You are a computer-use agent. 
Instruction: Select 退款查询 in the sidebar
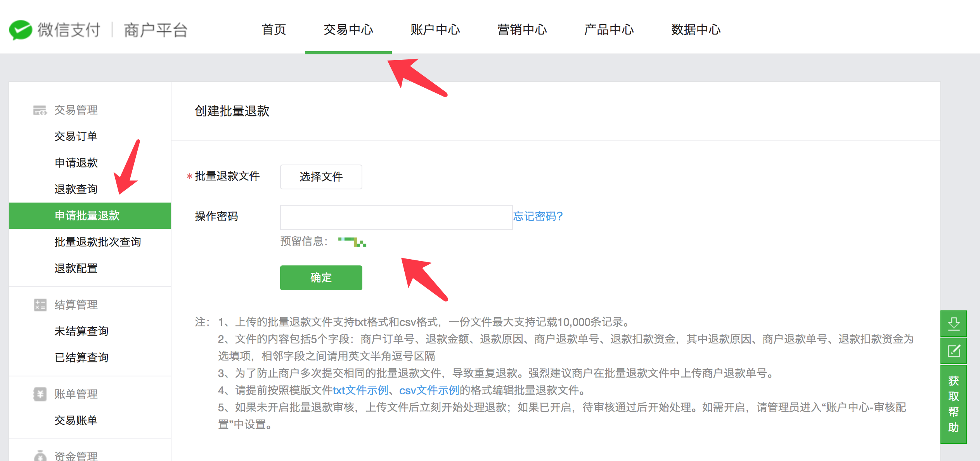click(76, 189)
